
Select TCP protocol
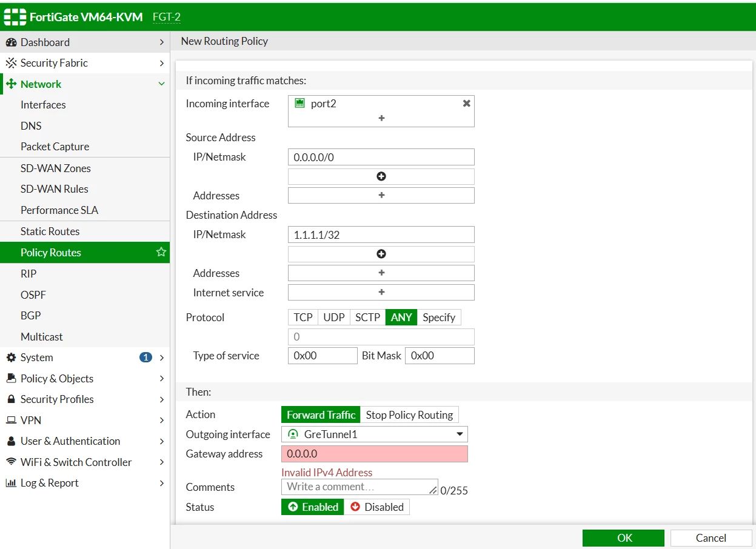[x=303, y=318]
